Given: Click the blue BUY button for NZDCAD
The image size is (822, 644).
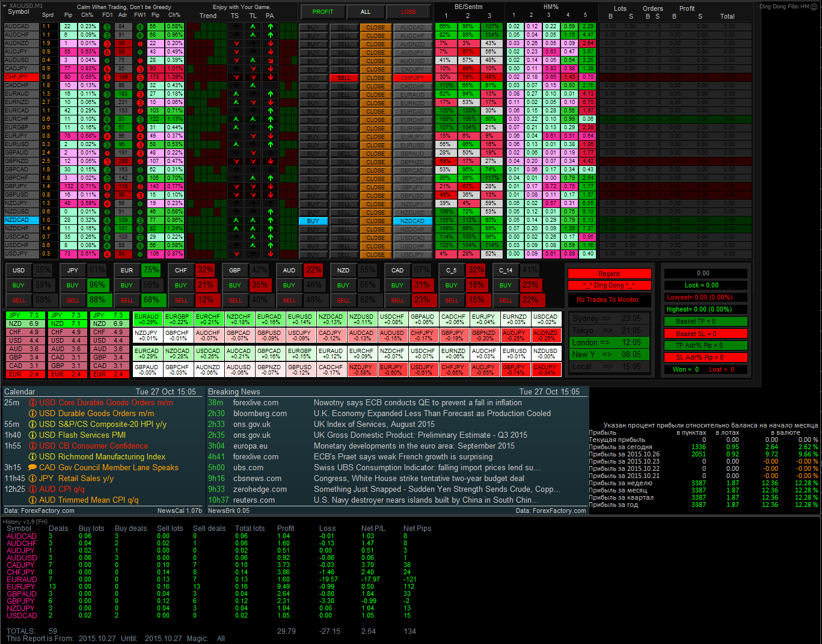Looking at the screenshot, I should tap(313, 221).
